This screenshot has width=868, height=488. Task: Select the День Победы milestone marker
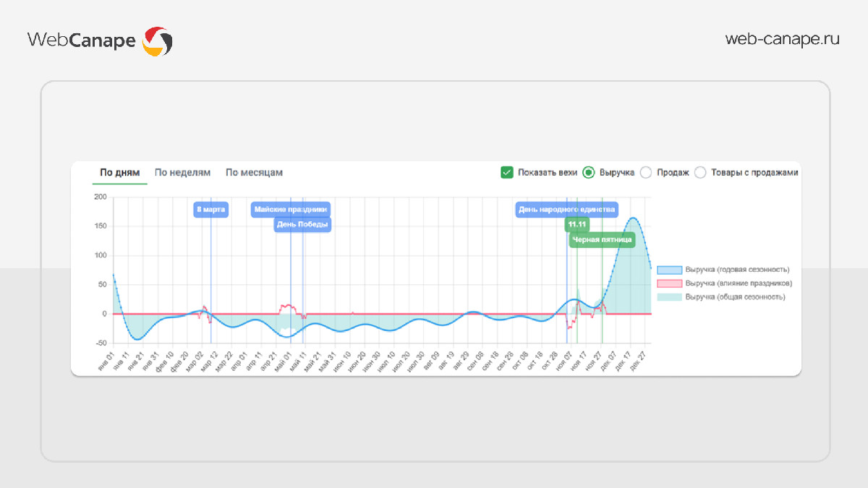[302, 225]
